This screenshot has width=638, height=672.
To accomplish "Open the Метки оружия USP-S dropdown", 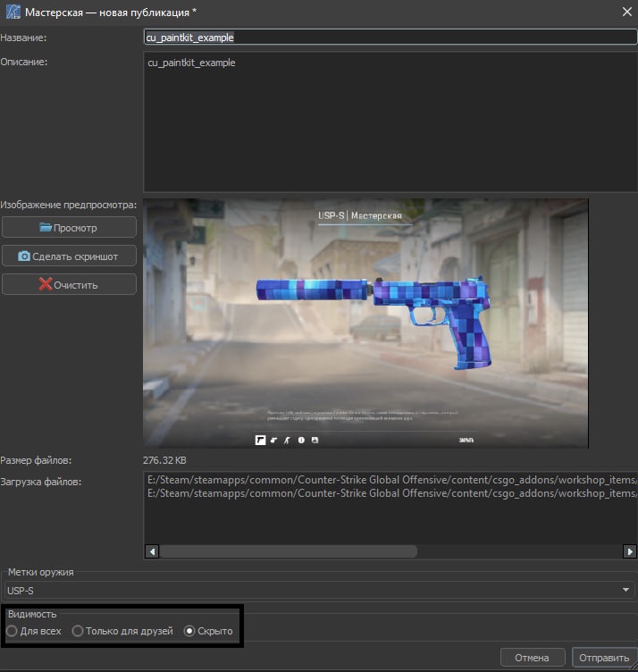I will (320, 590).
